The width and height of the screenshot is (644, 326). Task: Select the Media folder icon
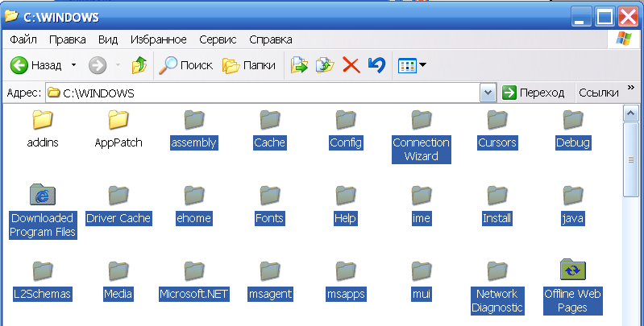(118, 270)
